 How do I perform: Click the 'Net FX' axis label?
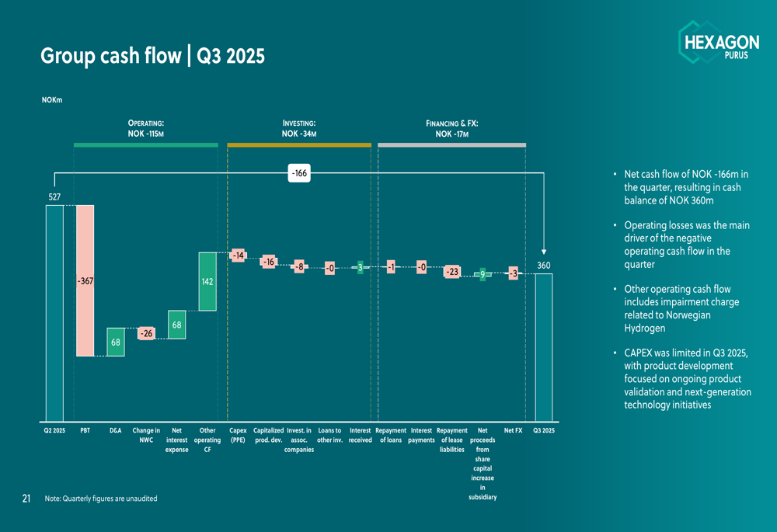513,430
